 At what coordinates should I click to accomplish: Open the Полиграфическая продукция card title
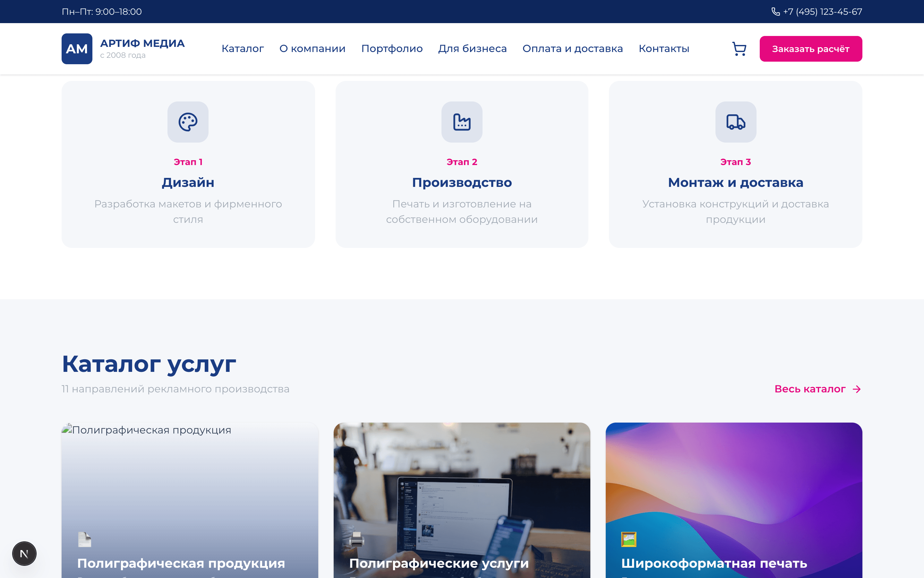click(x=181, y=563)
